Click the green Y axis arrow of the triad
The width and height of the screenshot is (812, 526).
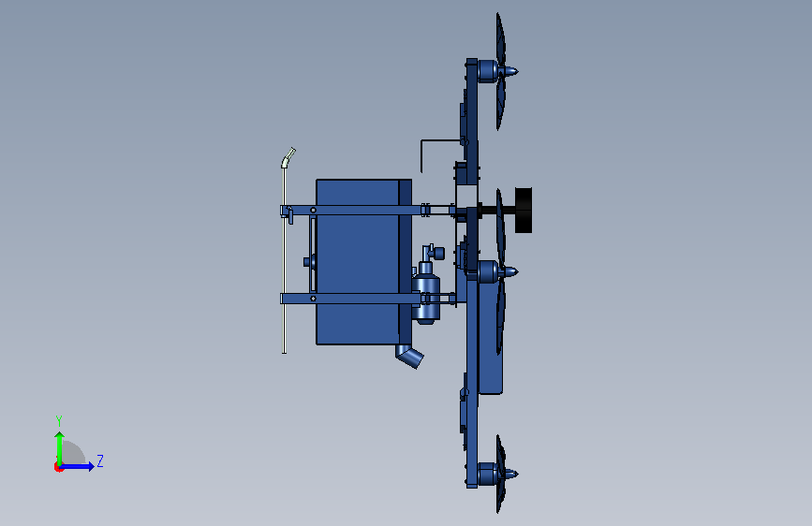(x=60, y=447)
